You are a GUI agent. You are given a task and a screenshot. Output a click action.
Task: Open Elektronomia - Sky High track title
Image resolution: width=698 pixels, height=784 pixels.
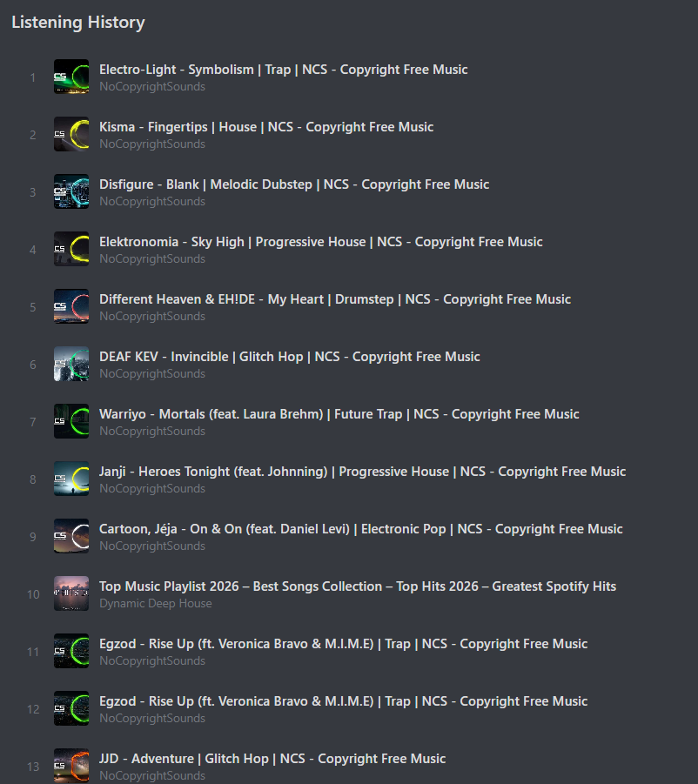[320, 242]
